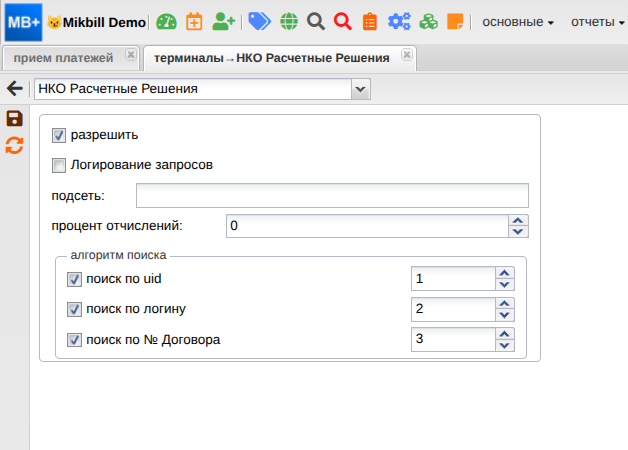
Task: Save settings with the floppy disk icon
Action: [x=14, y=119]
